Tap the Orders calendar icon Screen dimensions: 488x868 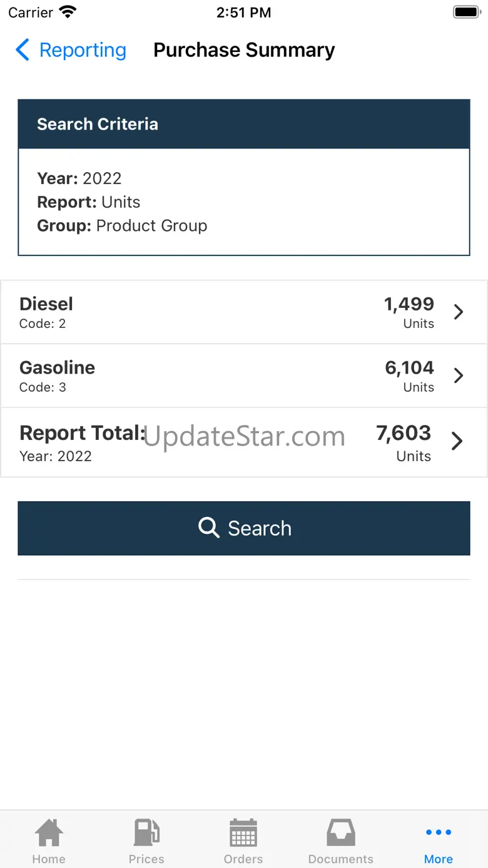pyautogui.click(x=243, y=833)
